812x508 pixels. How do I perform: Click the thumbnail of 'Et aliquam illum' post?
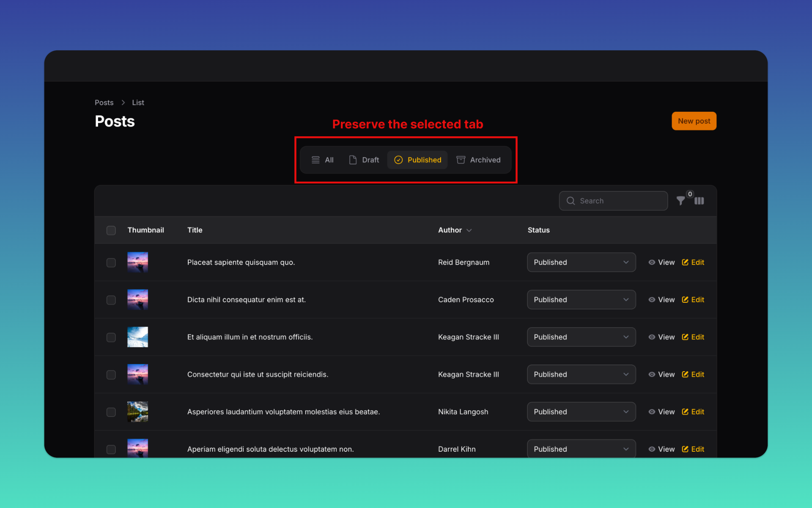coord(137,337)
